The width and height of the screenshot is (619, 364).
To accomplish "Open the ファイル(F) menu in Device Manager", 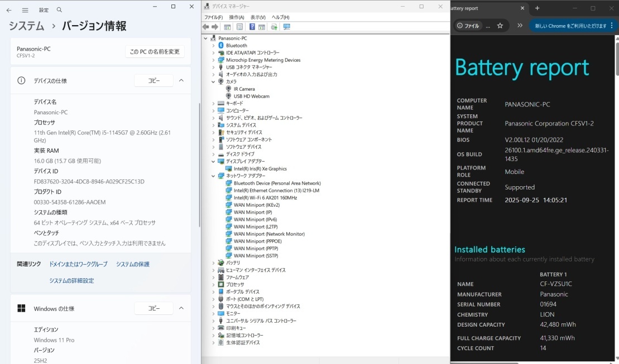I will point(213,17).
